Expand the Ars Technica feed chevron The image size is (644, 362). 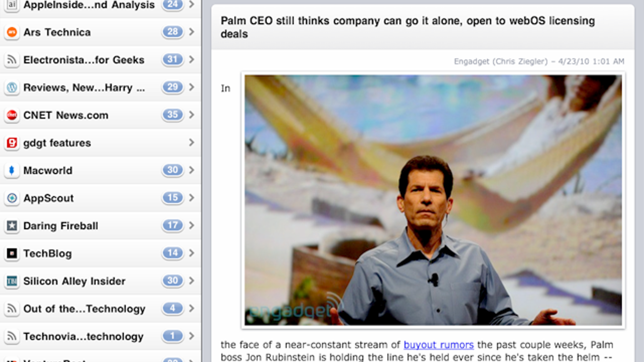192,32
